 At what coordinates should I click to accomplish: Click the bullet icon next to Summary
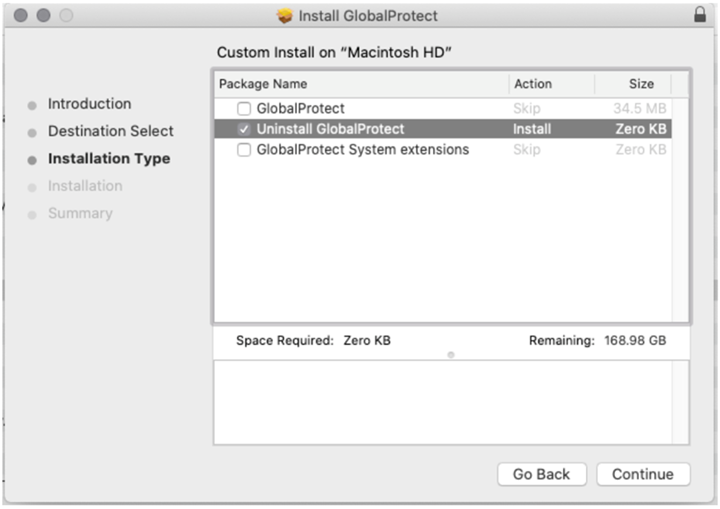(32, 214)
